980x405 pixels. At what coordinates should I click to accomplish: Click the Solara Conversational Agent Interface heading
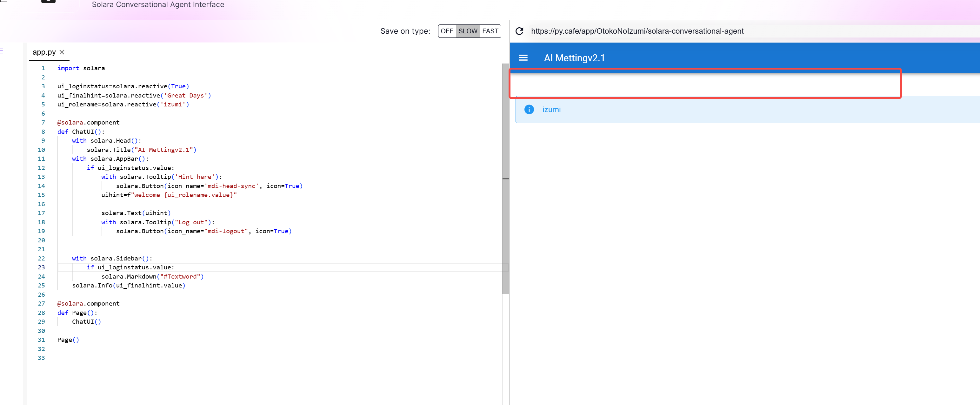click(x=157, y=4)
